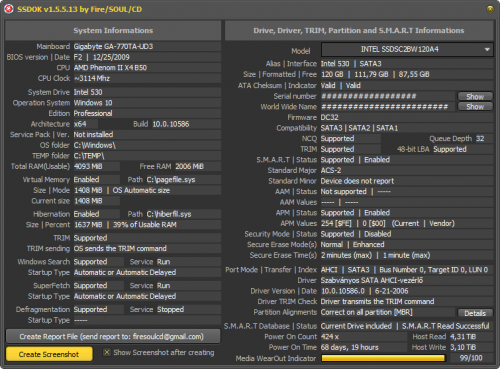This screenshot has height=369, width=500.
Task: Select System Drive value Intel 530
Action: (x=88, y=92)
